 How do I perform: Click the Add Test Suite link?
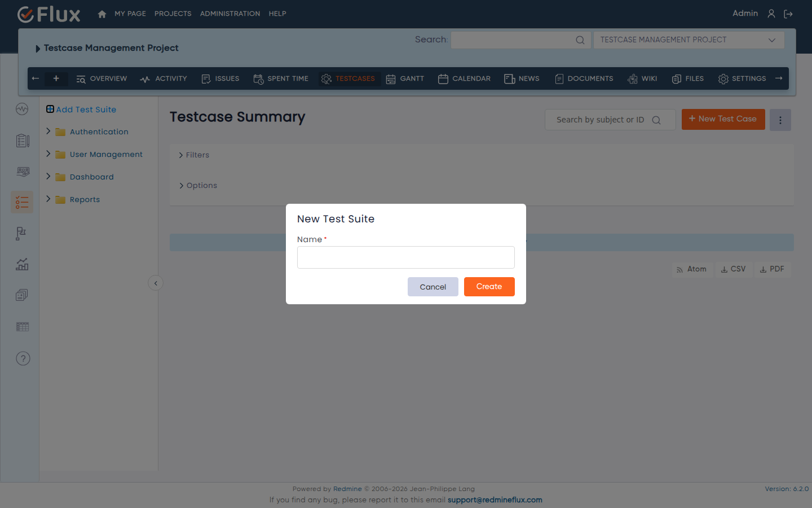[86, 110]
